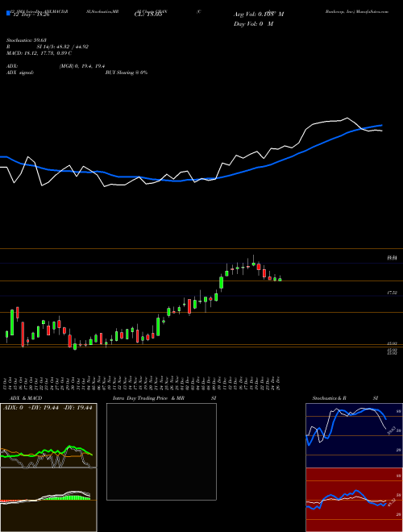Click the 'ADX signal:' label
This screenshot has width=403, height=532.
tap(20, 73)
